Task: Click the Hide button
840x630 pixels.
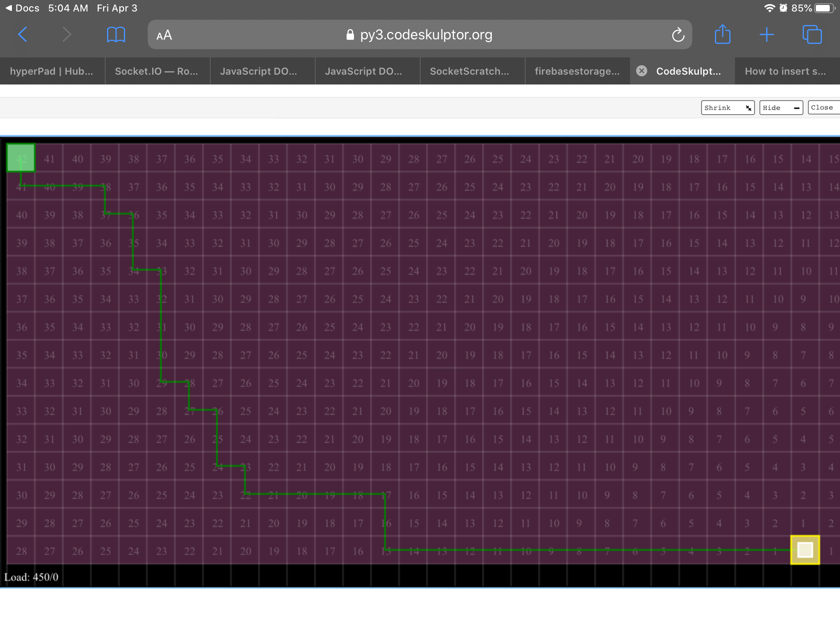Action: pos(781,108)
